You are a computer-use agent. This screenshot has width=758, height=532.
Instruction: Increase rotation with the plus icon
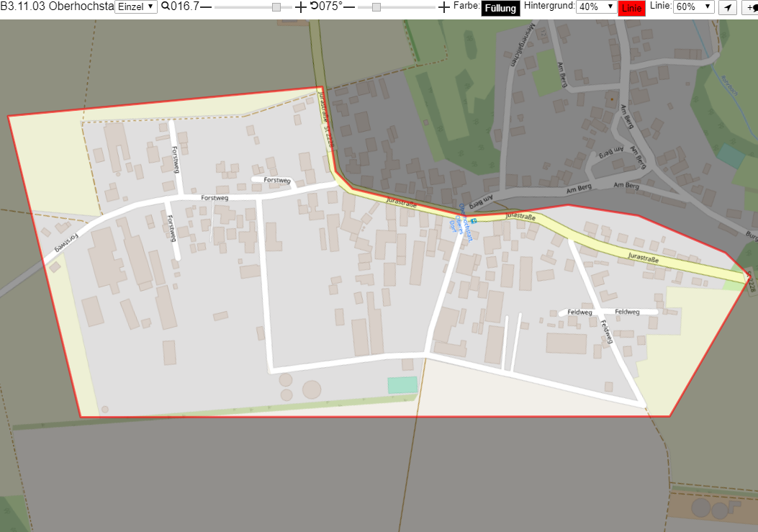(443, 6)
